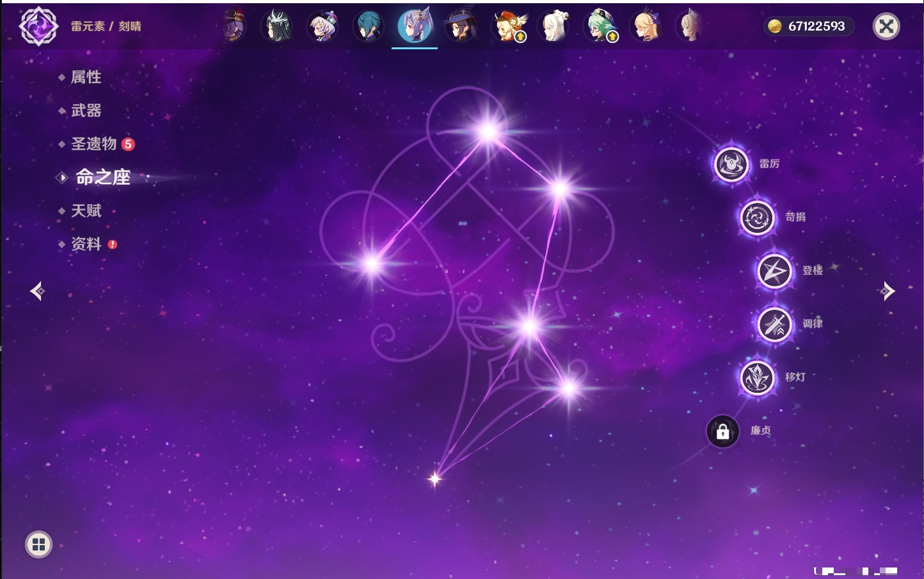
Task: Pick the blonde Fischl portrait
Action: click(x=646, y=26)
